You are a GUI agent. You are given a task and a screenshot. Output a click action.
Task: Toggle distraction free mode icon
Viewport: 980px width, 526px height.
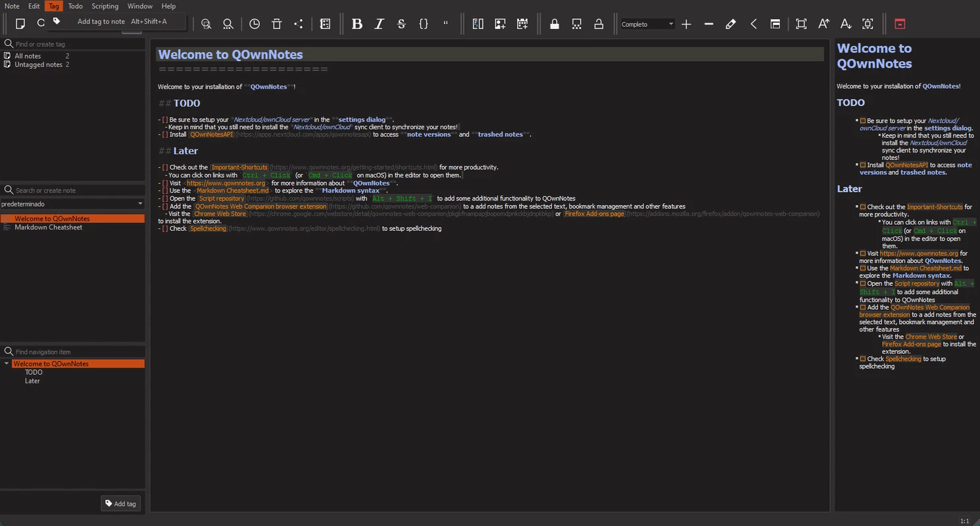coord(801,24)
